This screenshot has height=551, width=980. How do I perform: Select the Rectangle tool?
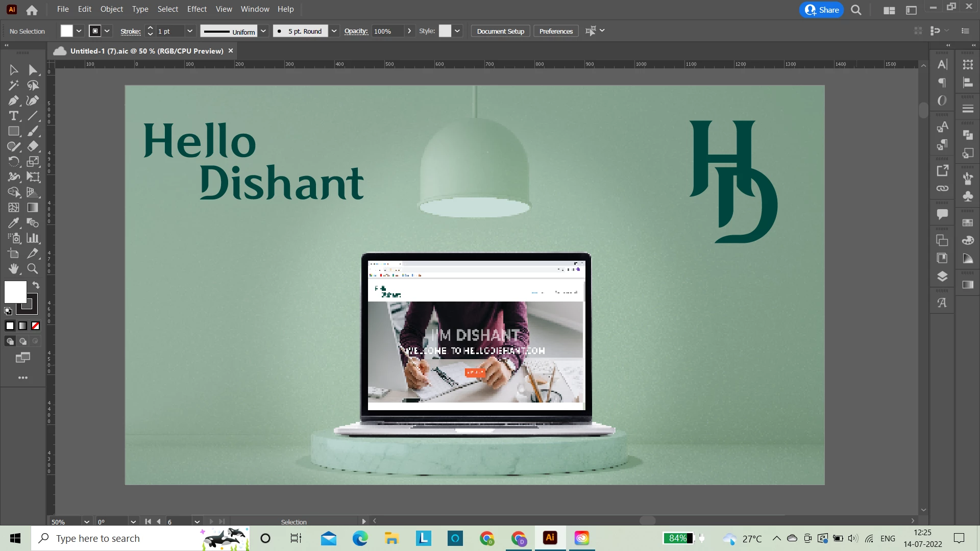13,131
